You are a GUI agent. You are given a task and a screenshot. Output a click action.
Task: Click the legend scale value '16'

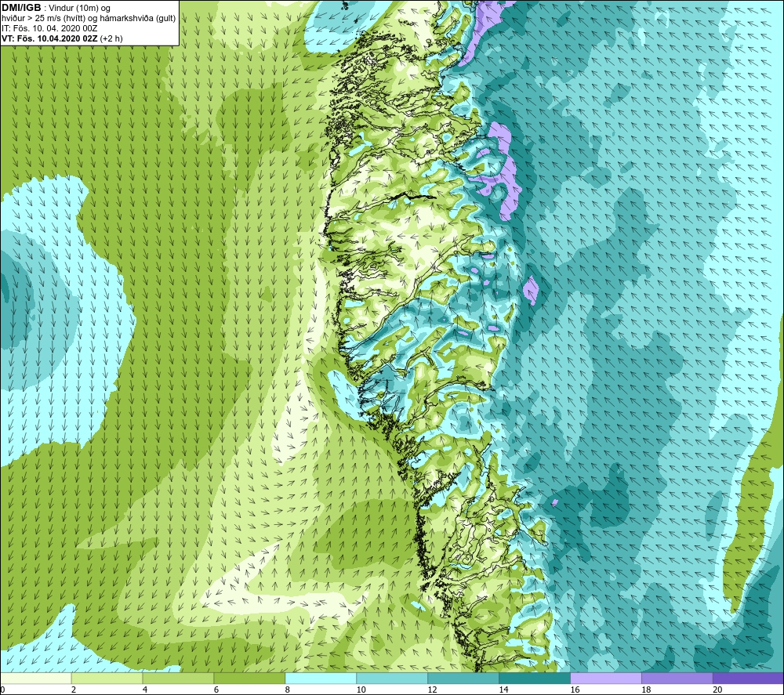pyautogui.click(x=575, y=690)
